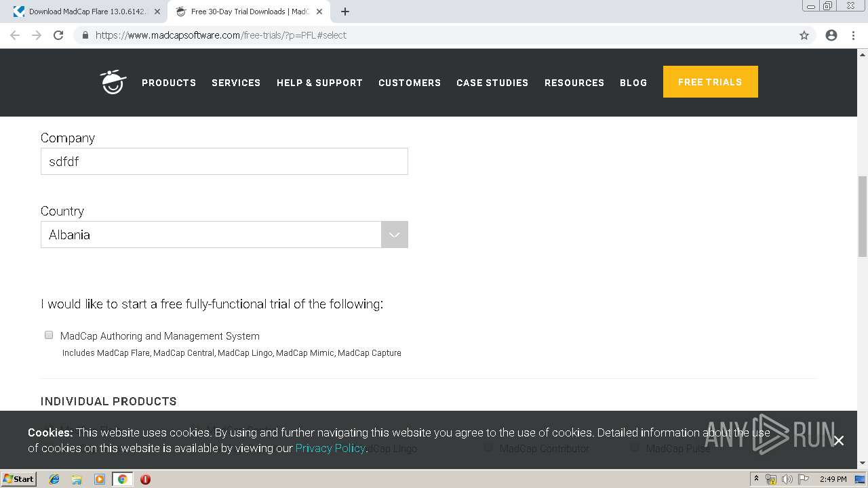Reload the page with the refresh icon
This screenshot has height=488, width=868.
(x=58, y=35)
